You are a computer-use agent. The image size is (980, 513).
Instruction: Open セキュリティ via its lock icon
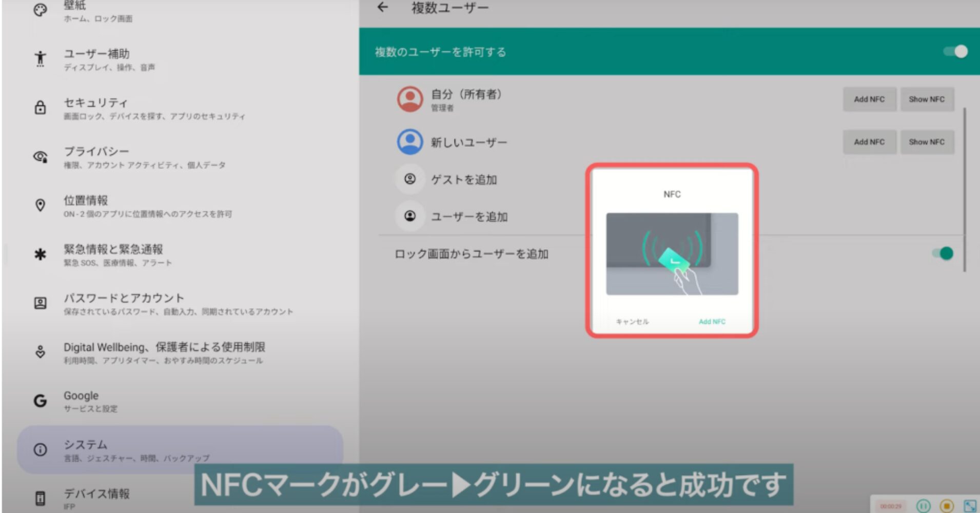[x=40, y=108]
